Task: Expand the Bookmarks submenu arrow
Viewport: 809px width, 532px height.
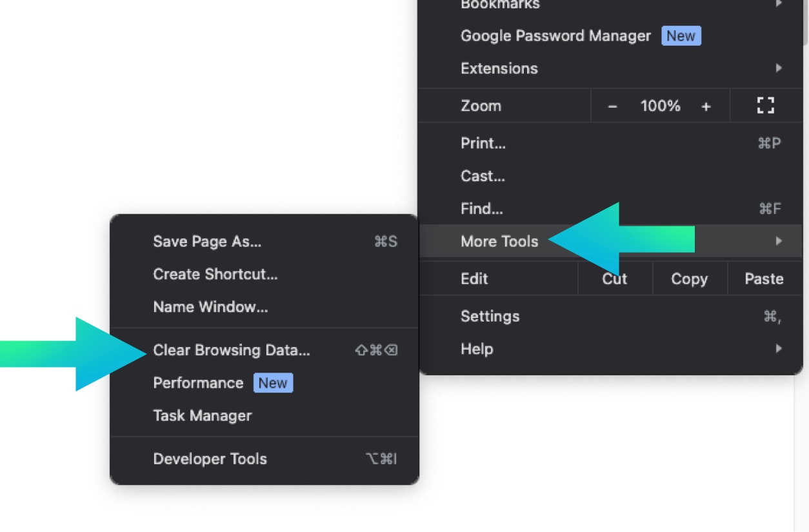Action: (779, 5)
